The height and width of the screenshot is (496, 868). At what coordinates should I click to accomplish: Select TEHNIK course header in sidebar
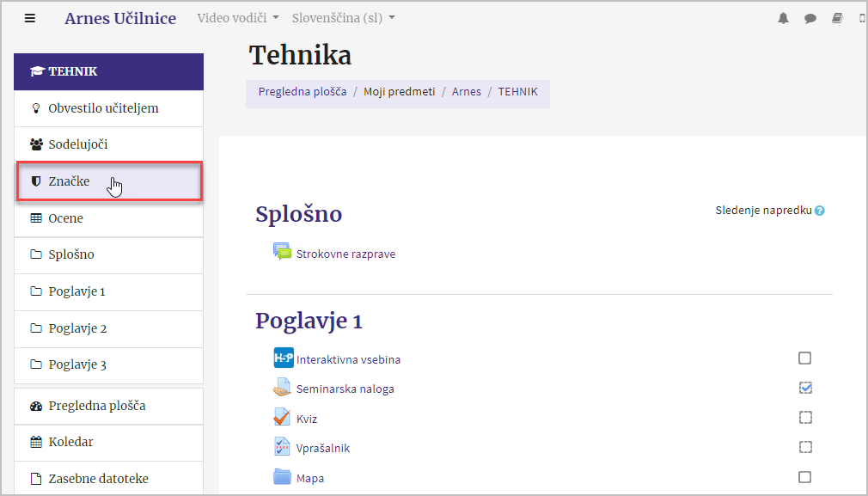click(108, 71)
